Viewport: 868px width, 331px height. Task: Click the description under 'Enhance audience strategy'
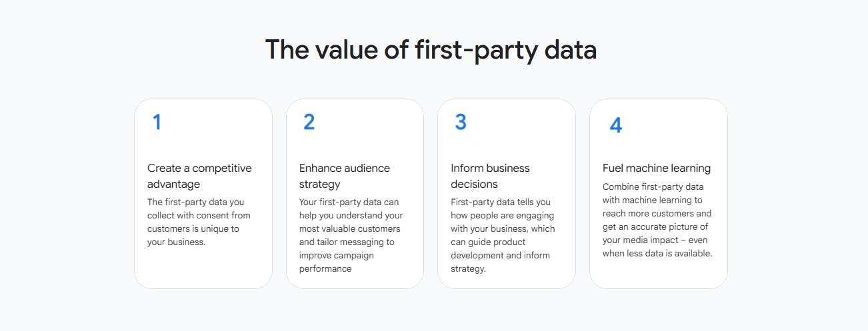[351, 235]
